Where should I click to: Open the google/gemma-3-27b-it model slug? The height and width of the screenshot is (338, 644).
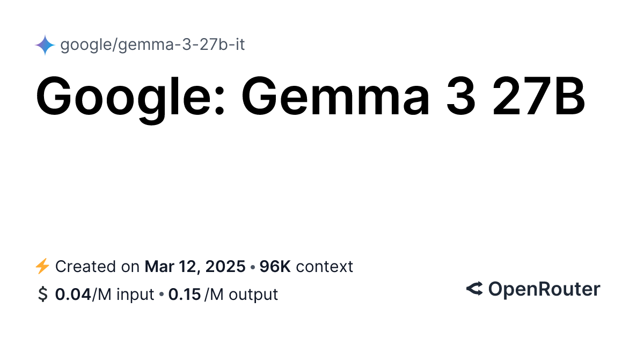point(152,45)
